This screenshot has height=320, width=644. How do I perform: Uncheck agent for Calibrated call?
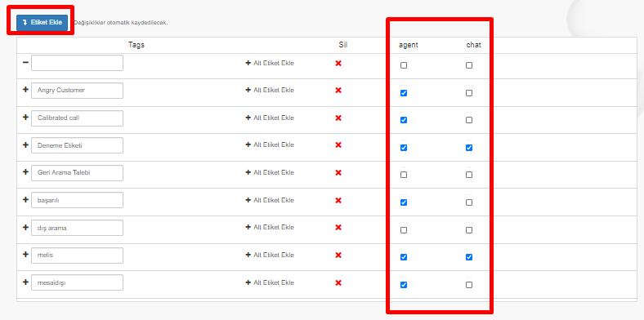[x=404, y=120]
